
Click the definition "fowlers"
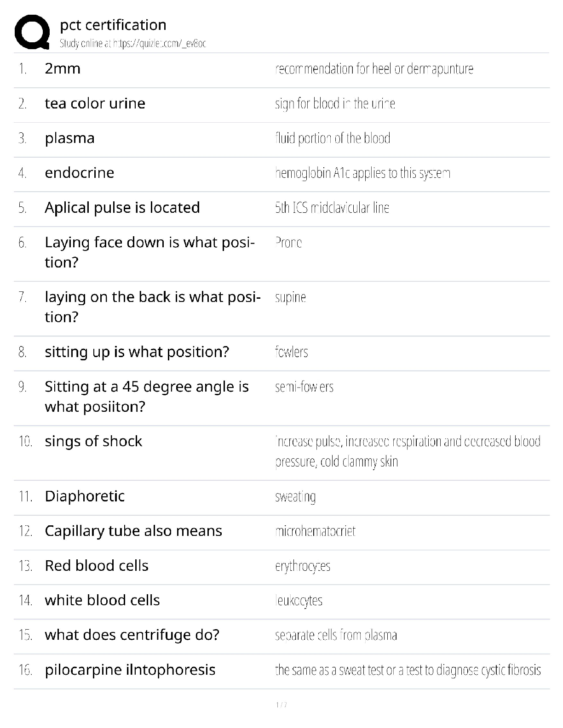click(x=291, y=352)
